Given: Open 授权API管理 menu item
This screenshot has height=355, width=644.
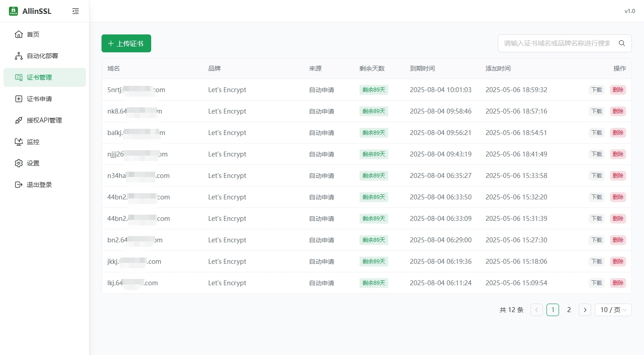Looking at the screenshot, I should (44, 120).
